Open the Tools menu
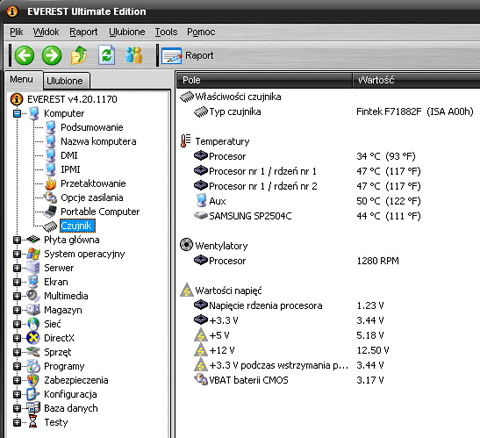 tap(166, 32)
